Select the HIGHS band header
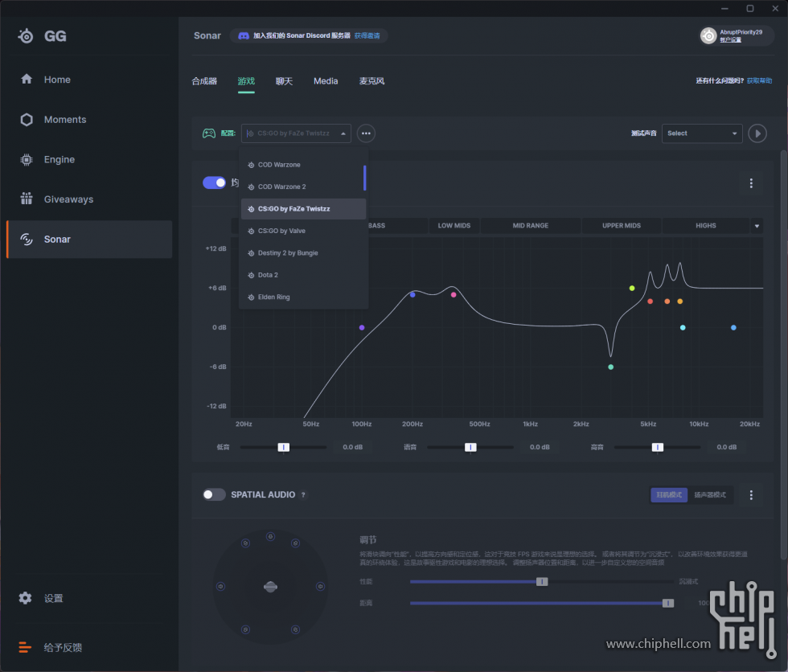Image resolution: width=788 pixels, height=672 pixels. pos(706,226)
